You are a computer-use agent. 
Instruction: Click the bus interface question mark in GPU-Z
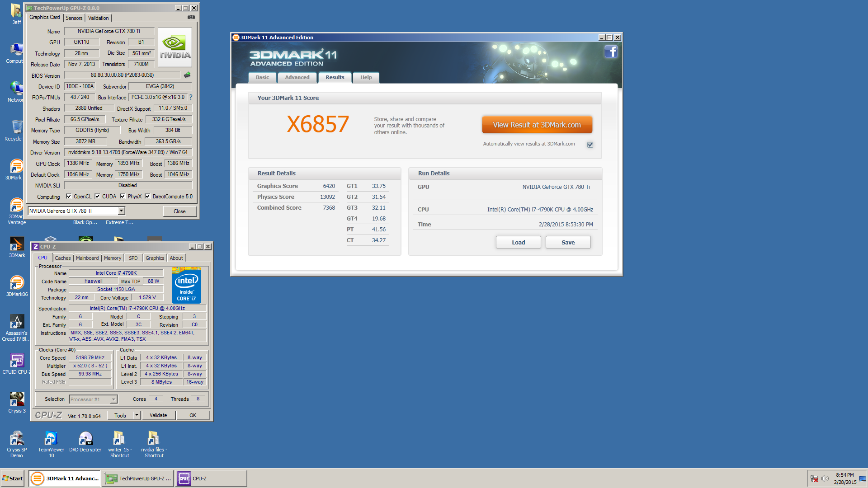[x=191, y=97]
